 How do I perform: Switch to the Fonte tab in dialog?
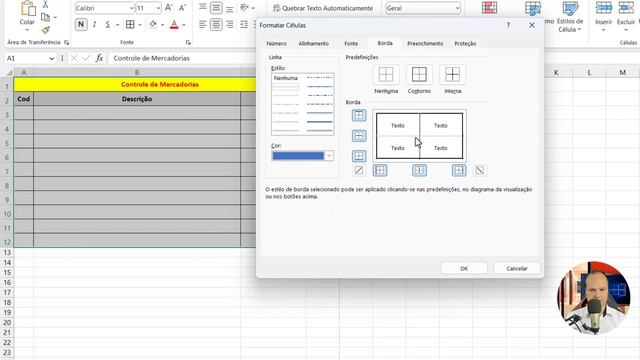coord(351,43)
